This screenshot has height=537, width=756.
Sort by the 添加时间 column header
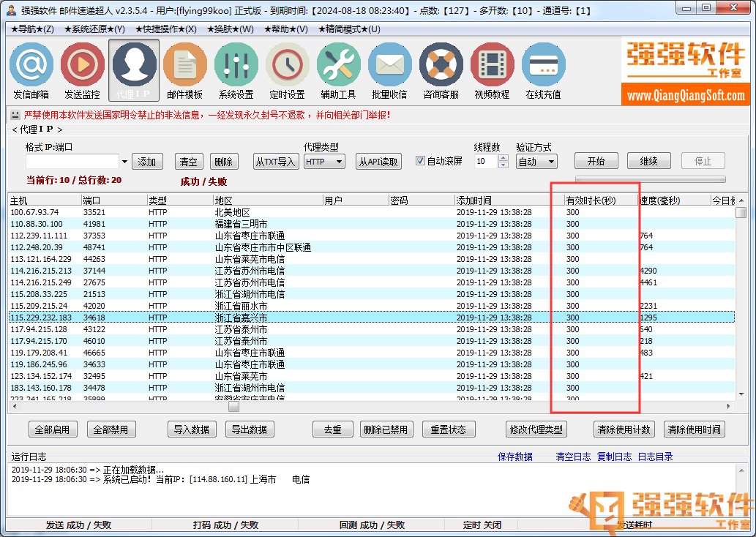point(509,200)
